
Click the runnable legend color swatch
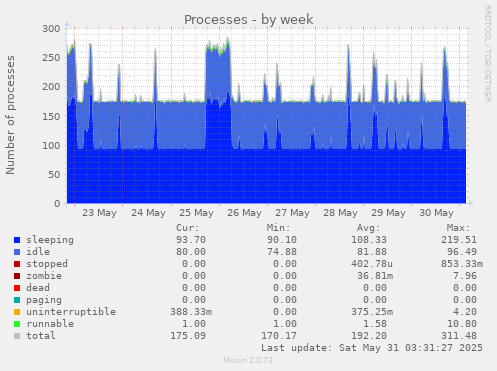click(17, 324)
